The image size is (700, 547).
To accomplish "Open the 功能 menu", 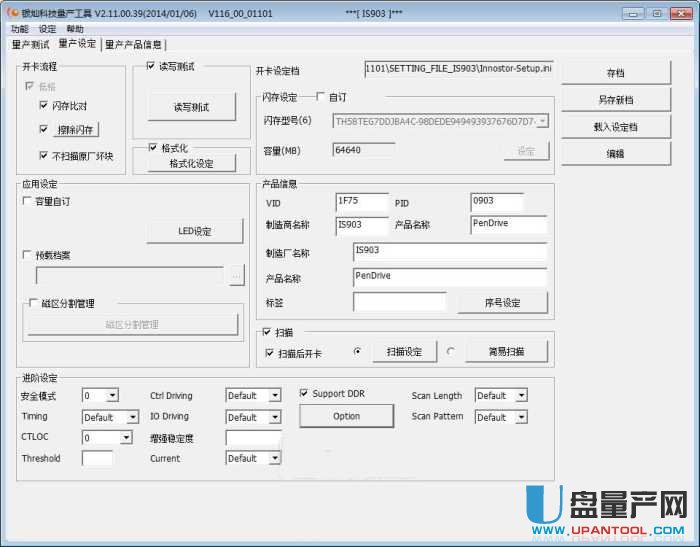I will 20,29.
